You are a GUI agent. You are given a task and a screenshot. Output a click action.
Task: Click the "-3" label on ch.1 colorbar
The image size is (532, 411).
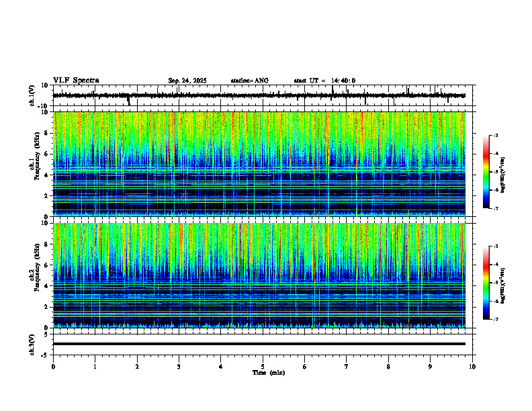pos(496,135)
